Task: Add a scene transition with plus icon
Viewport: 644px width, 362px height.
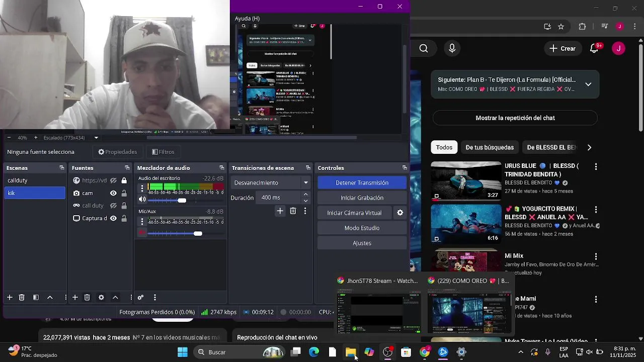Action: point(280,211)
